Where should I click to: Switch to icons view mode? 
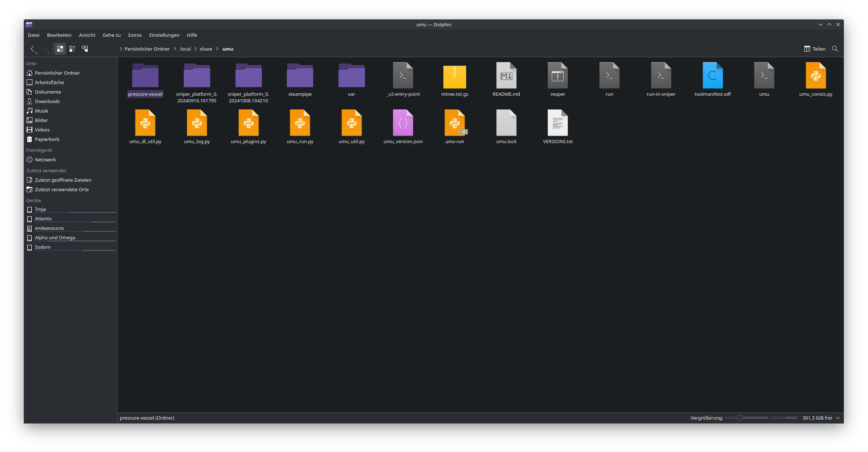click(x=60, y=49)
